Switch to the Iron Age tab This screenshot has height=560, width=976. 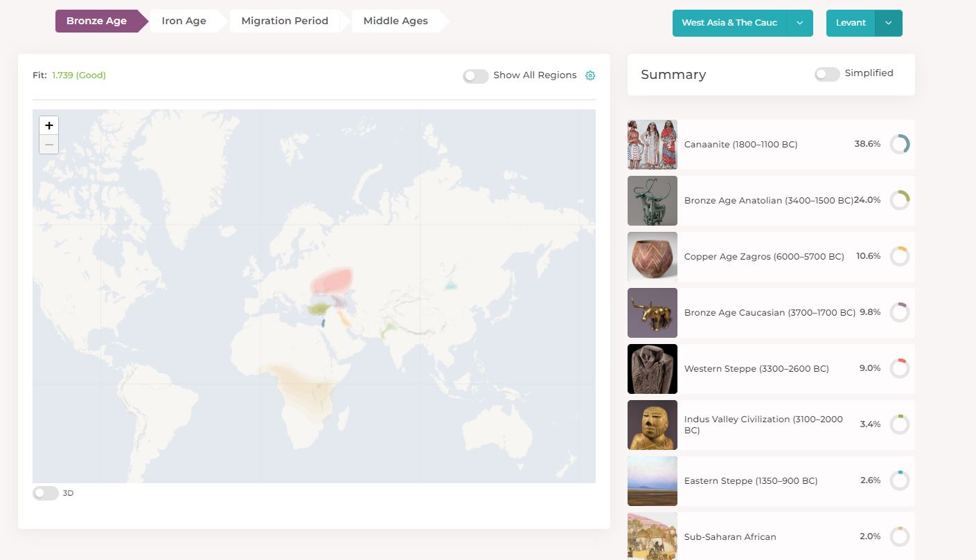click(x=184, y=21)
